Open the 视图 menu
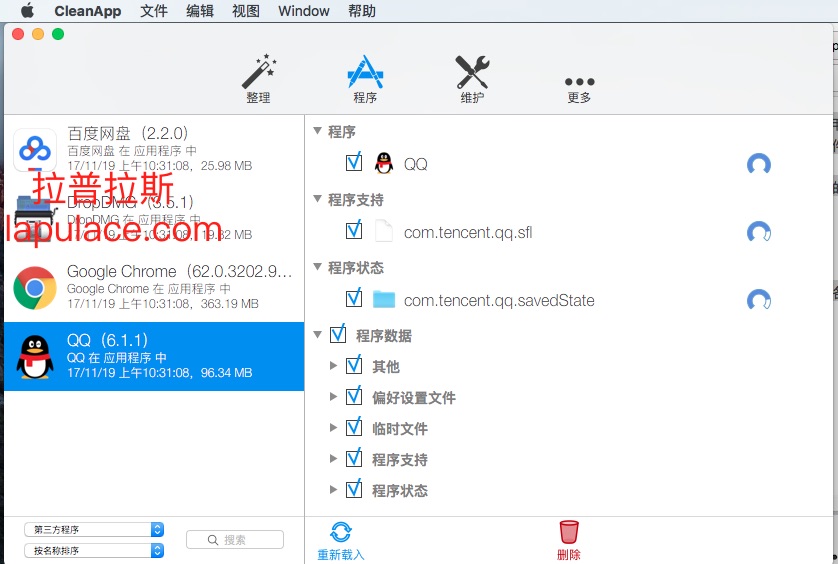This screenshot has width=838, height=564. pyautogui.click(x=246, y=11)
